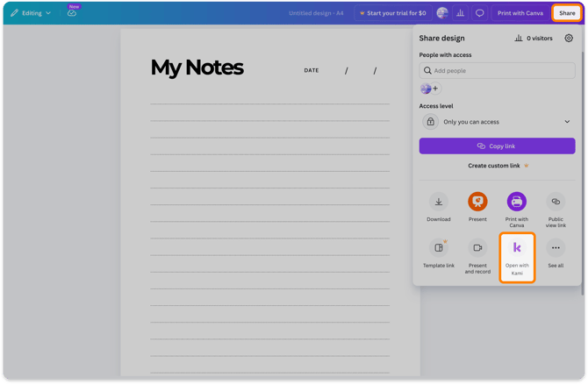
Task: Expand the Only you can access dropdown
Action: point(497,122)
